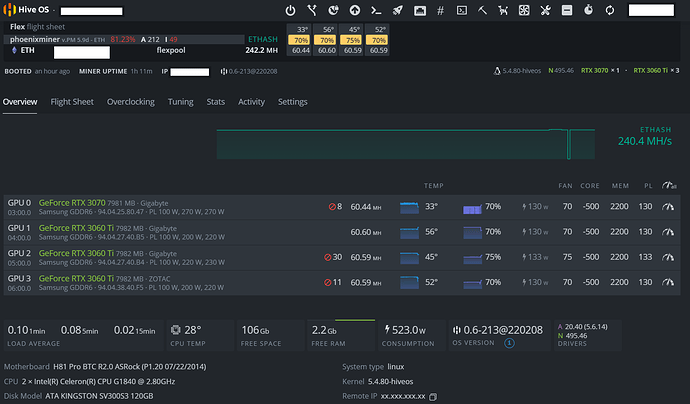Click the rocket icon

point(398,10)
